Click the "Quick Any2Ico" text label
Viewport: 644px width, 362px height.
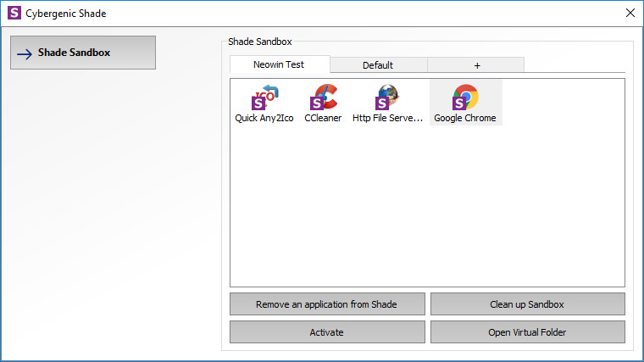[x=264, y=119]
